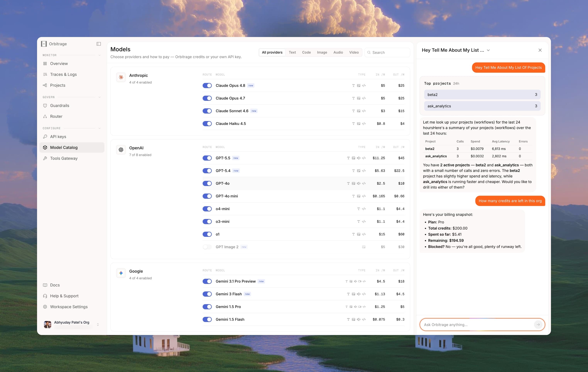
Task: Open Guardrails settings
Action: [x=72, y=106]
